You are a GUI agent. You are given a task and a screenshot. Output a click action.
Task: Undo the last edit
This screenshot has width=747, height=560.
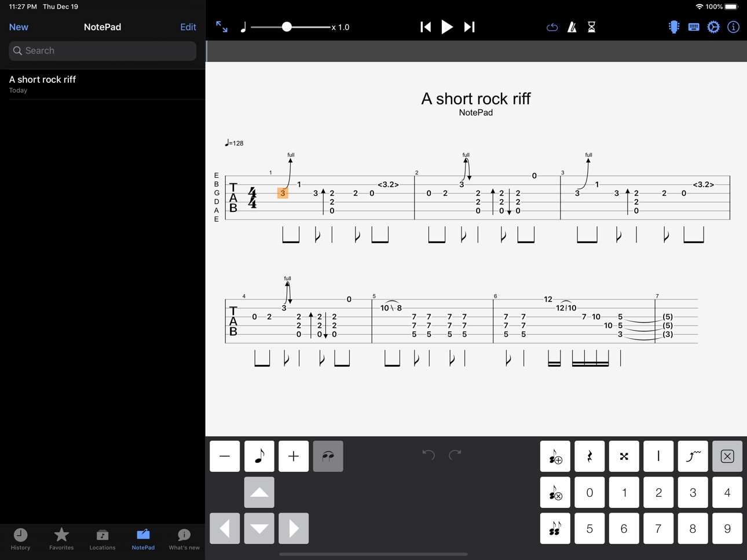[429, 455]
